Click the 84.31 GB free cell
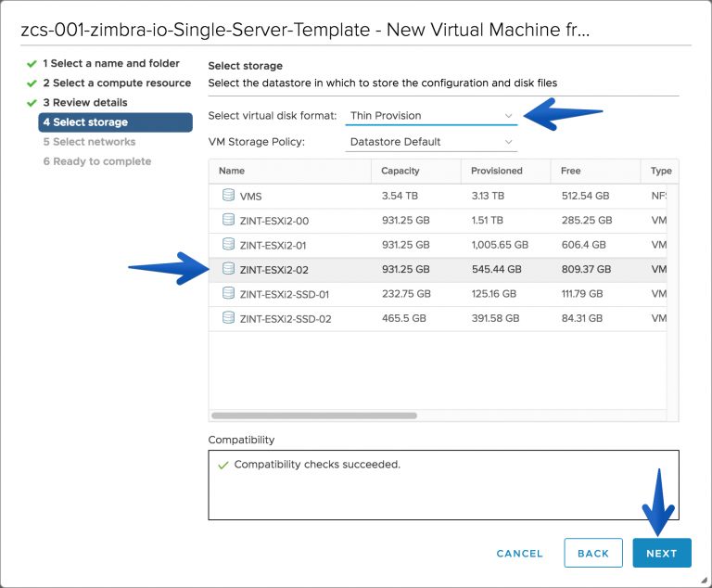This screenshot has height=588, width=712. 582,318
